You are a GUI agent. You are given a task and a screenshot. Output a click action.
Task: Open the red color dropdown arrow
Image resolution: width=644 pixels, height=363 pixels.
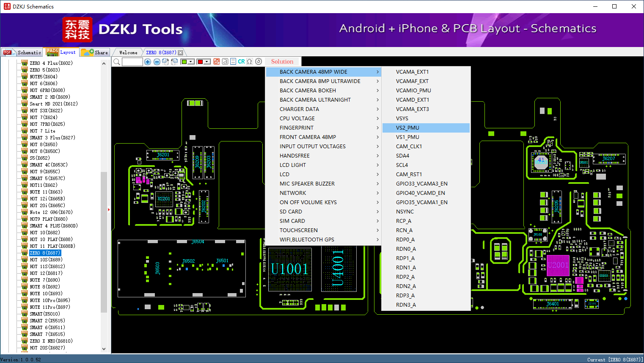point(207,62)
